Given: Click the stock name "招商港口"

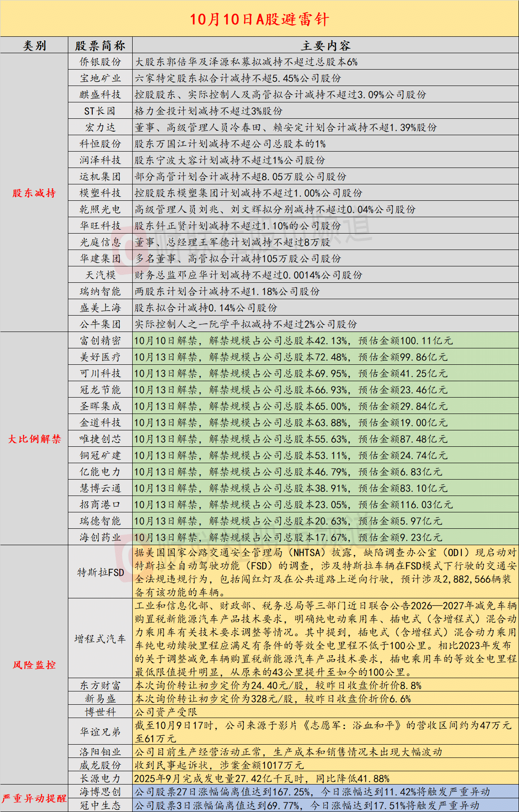Looking at the screenshot, I should coord(100,505).
